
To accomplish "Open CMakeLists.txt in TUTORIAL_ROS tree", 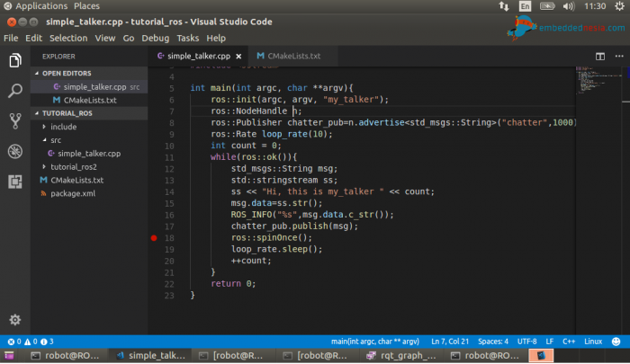I will 89,180.
